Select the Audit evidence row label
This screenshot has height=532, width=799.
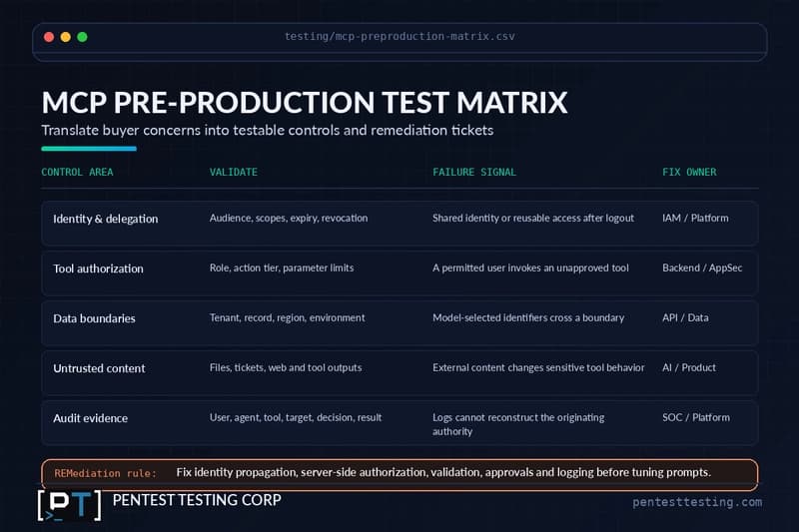90,418
